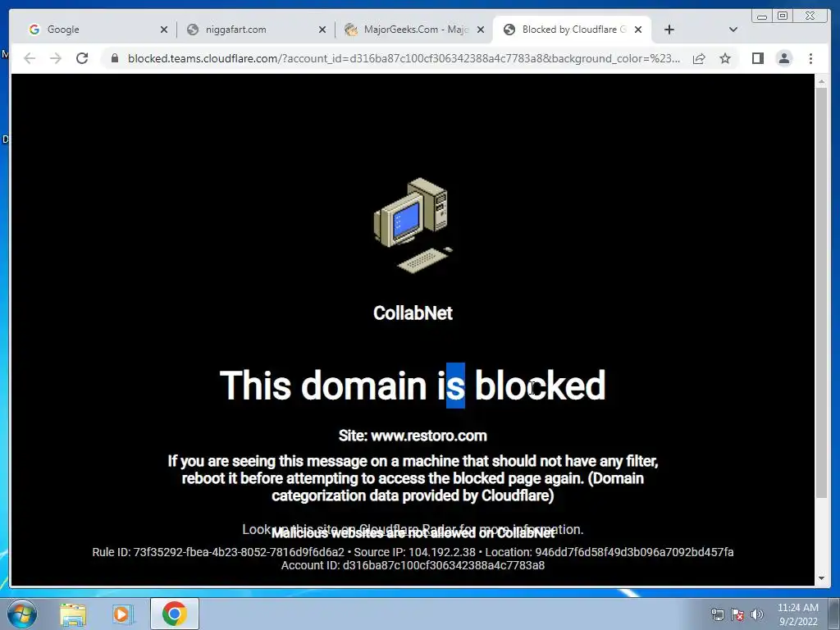Click the page's vertical scrollbar
Screen dimensions: 840x630
tap(821, 292)
